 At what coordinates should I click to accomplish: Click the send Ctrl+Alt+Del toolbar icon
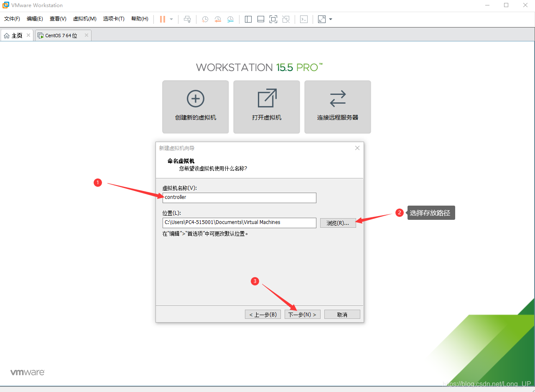187,19
